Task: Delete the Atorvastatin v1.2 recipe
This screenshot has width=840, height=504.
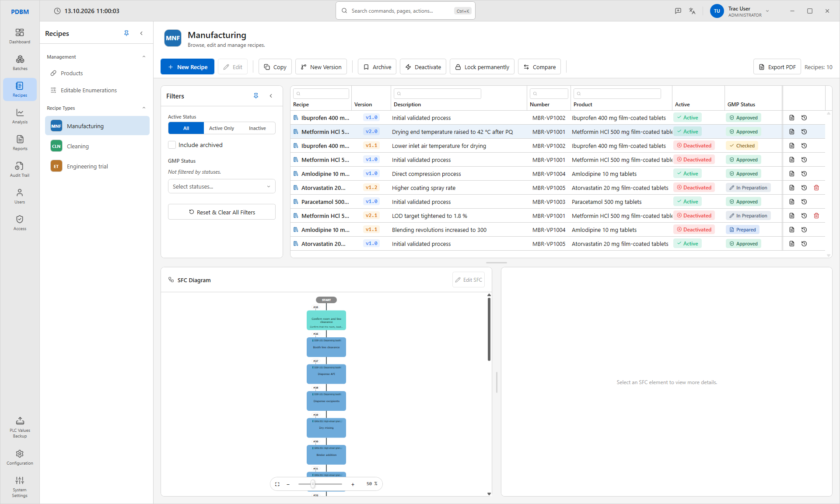Action: tap(816, 188)
